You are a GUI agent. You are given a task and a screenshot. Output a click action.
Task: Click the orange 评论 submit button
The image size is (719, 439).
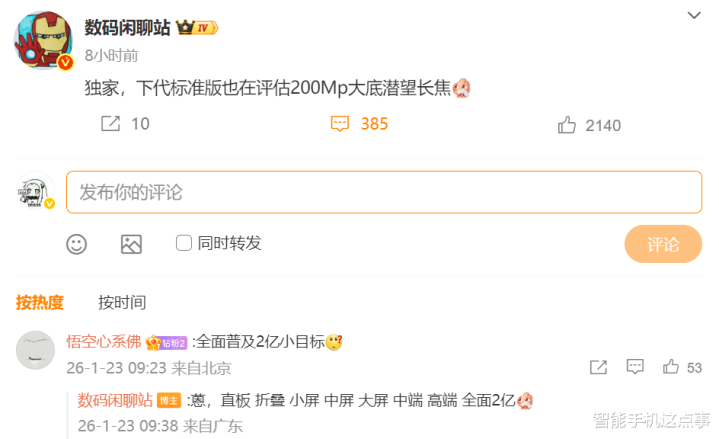tap(663, 244)
